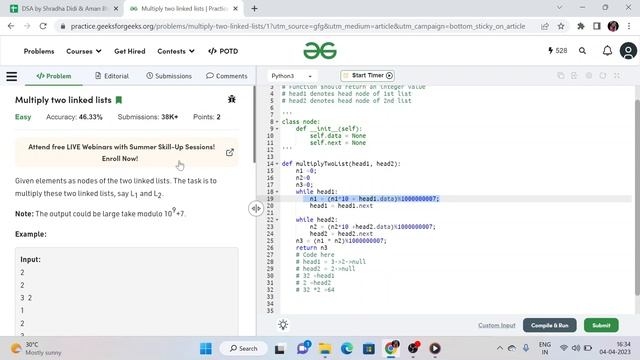Report a bug with the bug icon

click(x=232, y=99)
